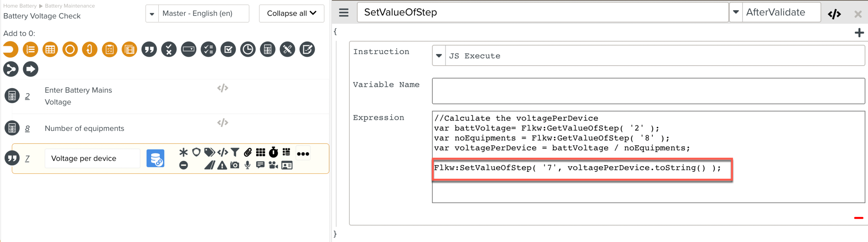Add a dropdown select step

point(189,49)
